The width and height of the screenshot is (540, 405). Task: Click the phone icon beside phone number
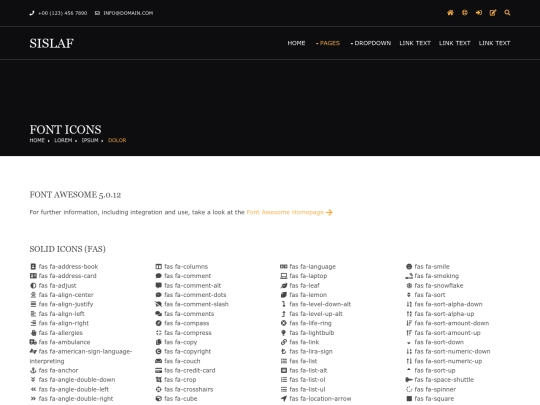pos(32,13)
